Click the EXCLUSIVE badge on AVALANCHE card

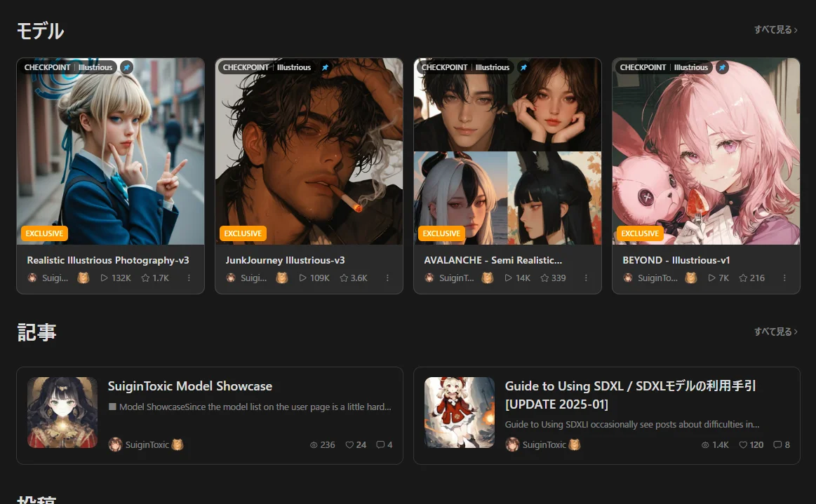coord(441,233)
